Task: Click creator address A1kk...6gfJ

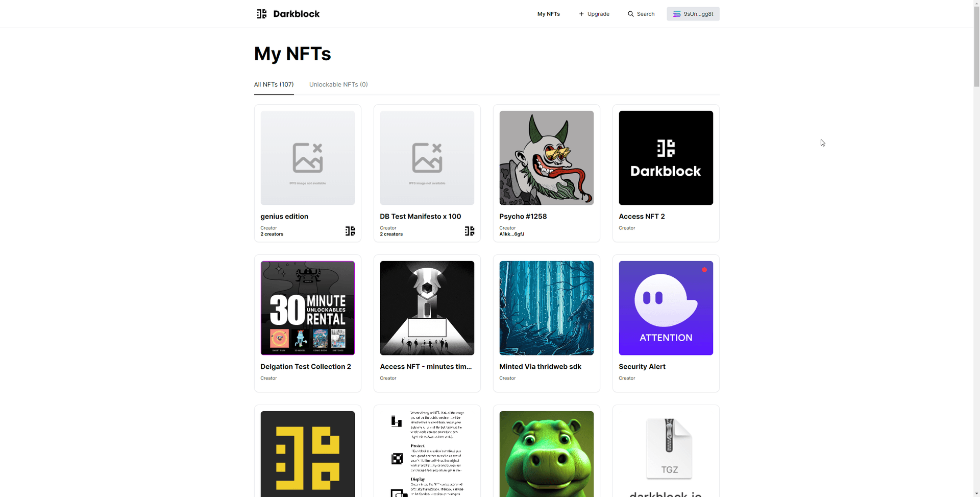Action: click(x=511, y=234)
